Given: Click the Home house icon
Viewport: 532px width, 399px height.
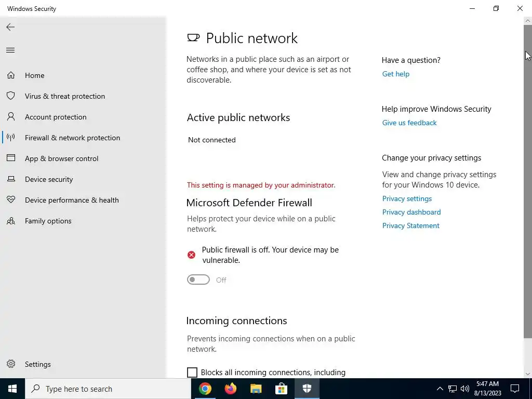Looking at the screenshot, I should coord(11,75).
